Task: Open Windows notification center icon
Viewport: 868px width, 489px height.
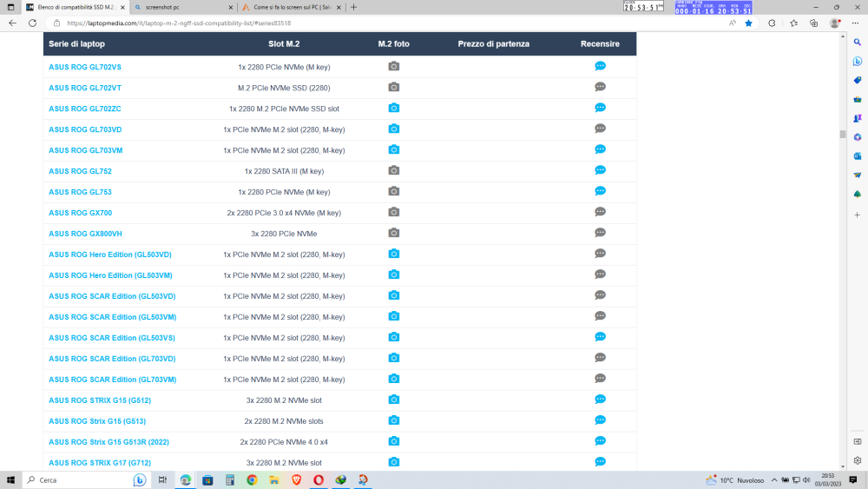Action: [x=853, y=480]
